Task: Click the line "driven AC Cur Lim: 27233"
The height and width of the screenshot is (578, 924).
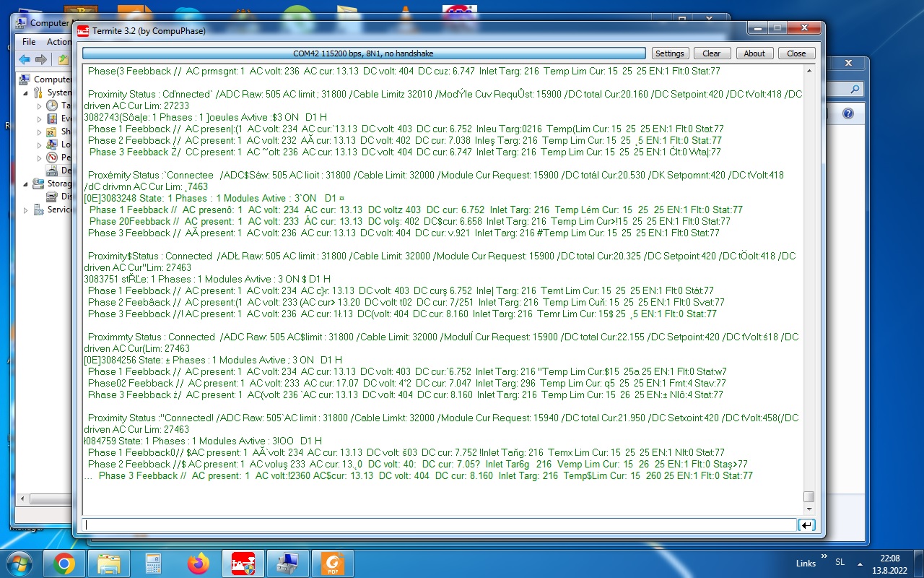Action: pos(136,105)
